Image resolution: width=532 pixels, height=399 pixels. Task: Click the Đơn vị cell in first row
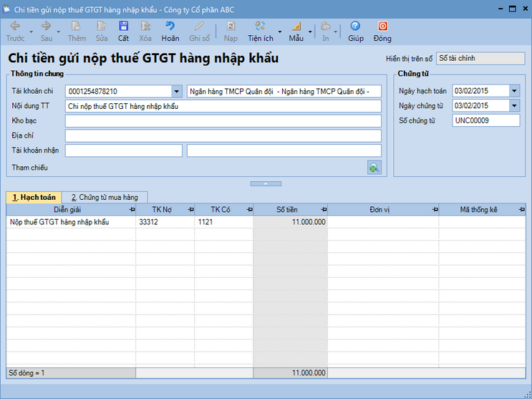(383, 222)
